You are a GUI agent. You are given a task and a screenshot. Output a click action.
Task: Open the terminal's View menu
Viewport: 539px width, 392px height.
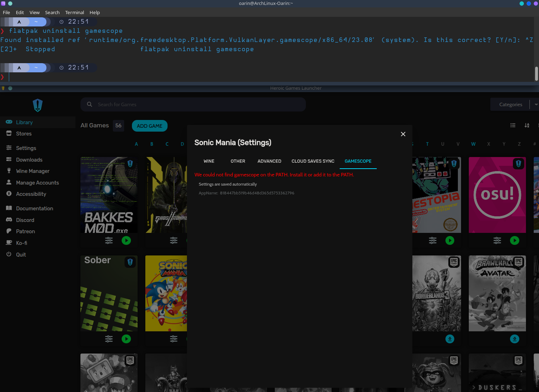35,12
